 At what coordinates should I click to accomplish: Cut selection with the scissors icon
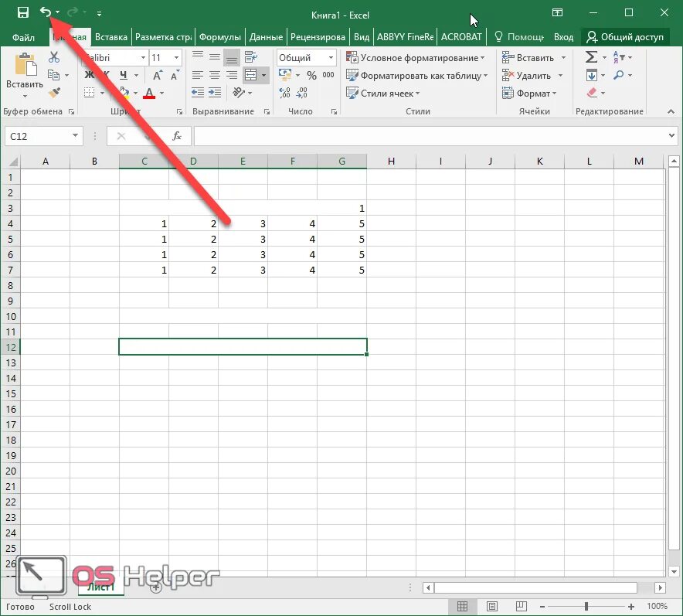point(54,57)
